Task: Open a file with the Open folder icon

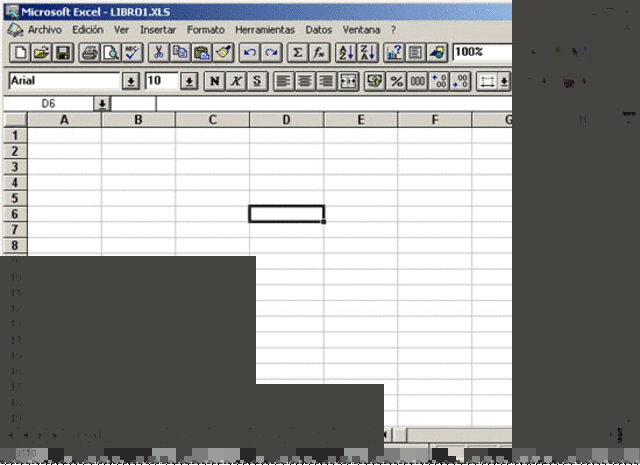Action: tap(41, 53)
